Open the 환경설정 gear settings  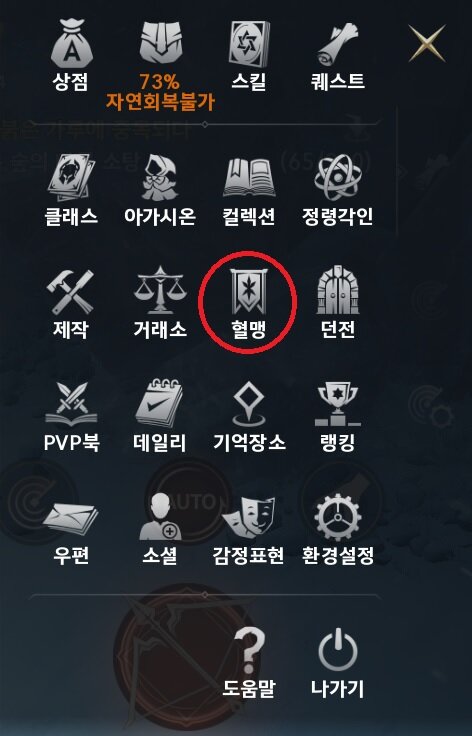(338, 517)
